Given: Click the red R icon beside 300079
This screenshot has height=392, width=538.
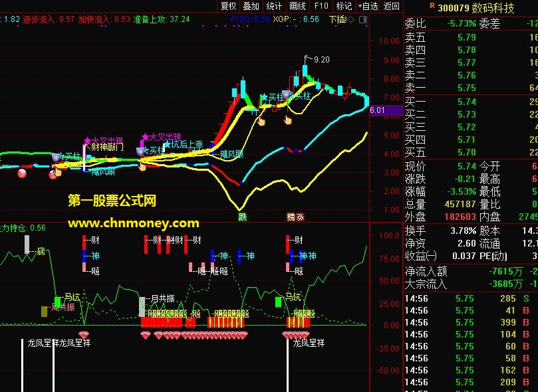Looking at the screenshot, I should pyautogui.click(x=432, y=5).
